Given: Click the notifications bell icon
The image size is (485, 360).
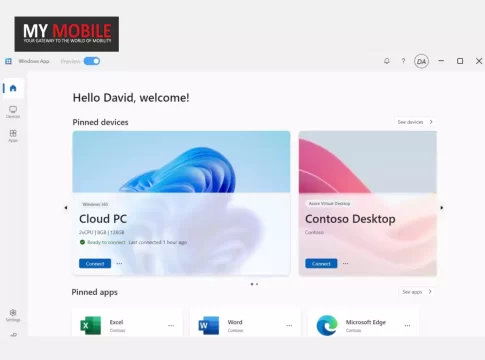Looking at the screenshot, I should [387, 61].
